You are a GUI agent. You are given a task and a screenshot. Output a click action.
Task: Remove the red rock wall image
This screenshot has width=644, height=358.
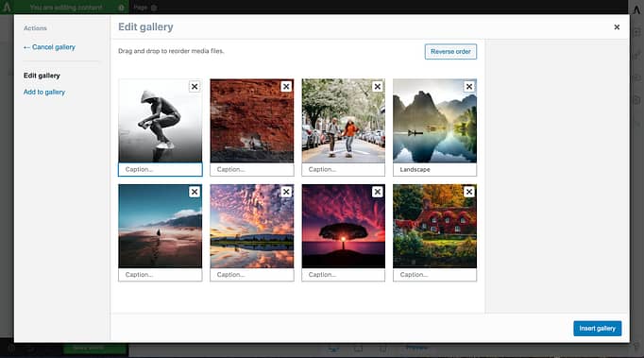286,86
